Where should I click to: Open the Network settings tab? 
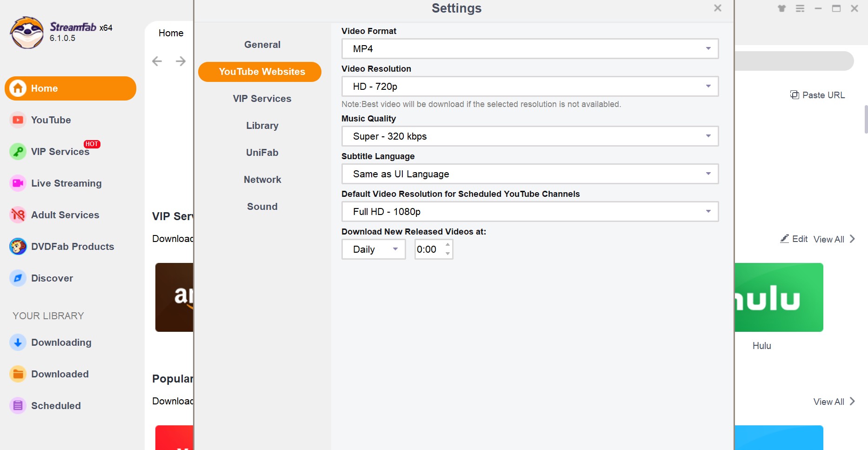[x=262, y=180]
